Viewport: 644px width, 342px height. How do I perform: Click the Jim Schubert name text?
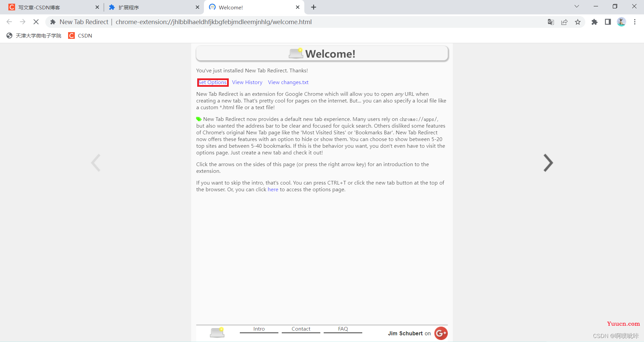pyautogui.click(x=405, y=334)
